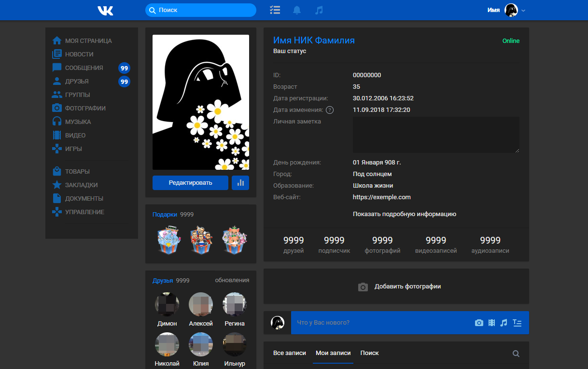
Task: Add music with the note icon in the post composer
Action: [504, 323]
